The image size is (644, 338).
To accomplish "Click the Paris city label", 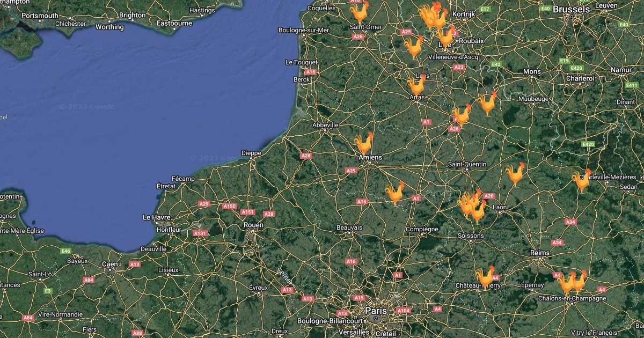I will (376, 311).
